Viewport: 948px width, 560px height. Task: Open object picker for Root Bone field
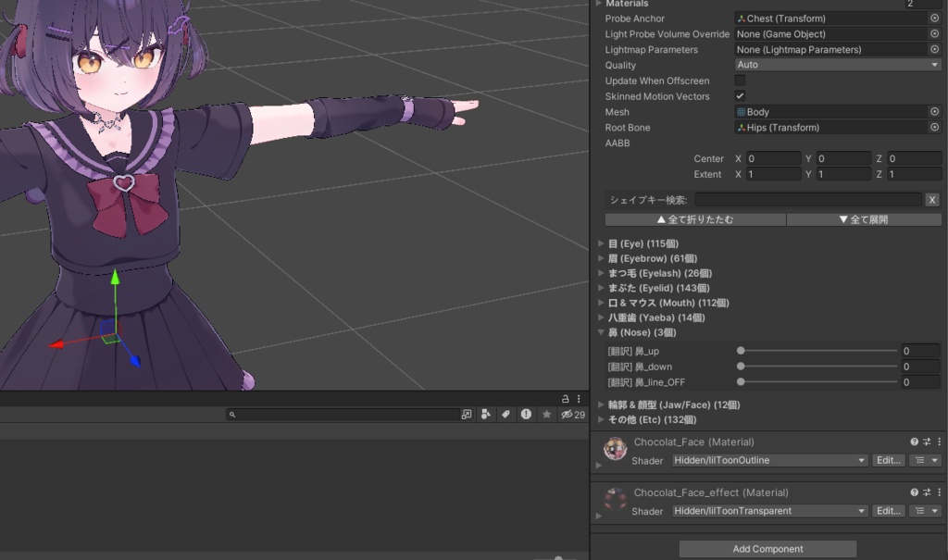pos(934,127)
